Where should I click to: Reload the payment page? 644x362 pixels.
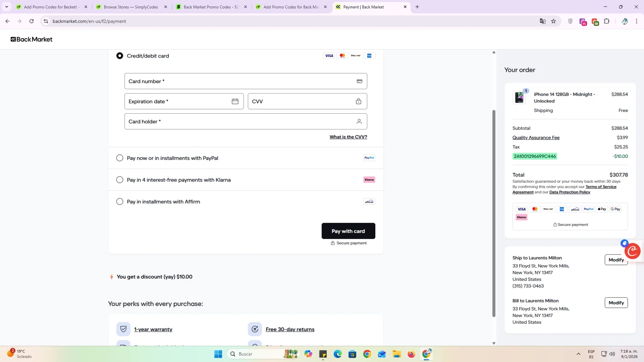31,21
